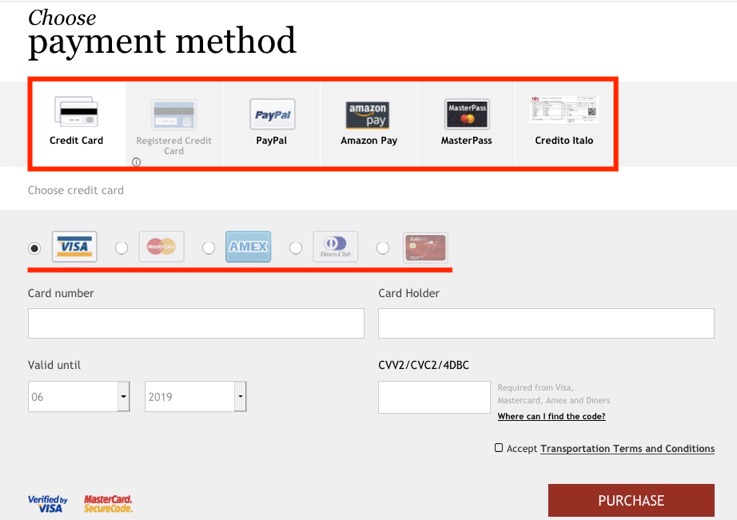Choose MasterPass as payment method
The width and height of the screenshot is (737, 520).
click(466, 124)
